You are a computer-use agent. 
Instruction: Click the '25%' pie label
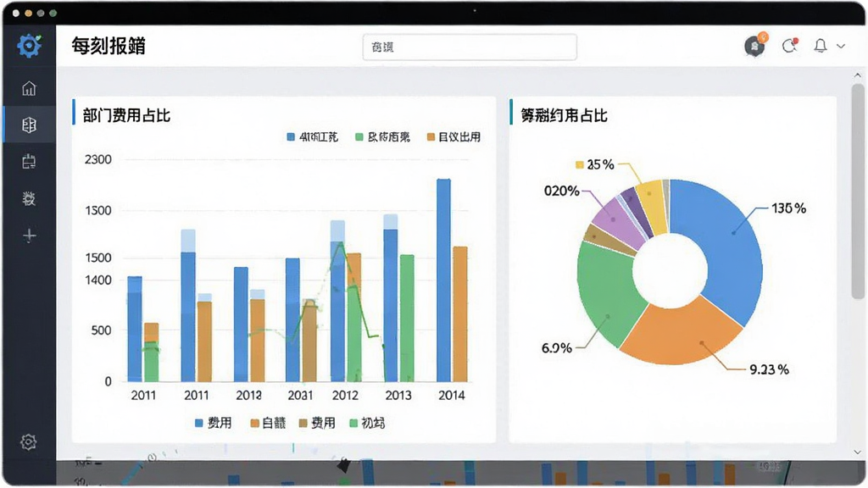[600, 164]
